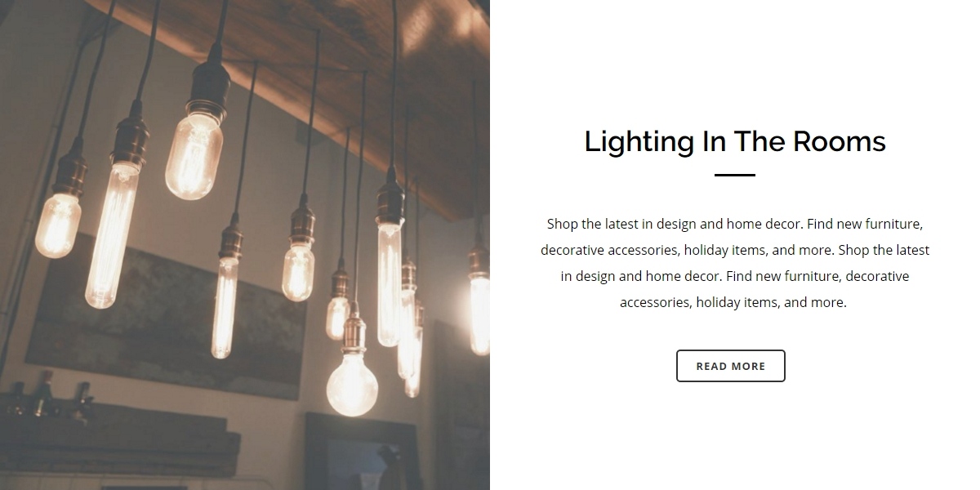
Task: Click the paragraph's first line starting 'Shop the latest'
Action: (x=734, y=224)
